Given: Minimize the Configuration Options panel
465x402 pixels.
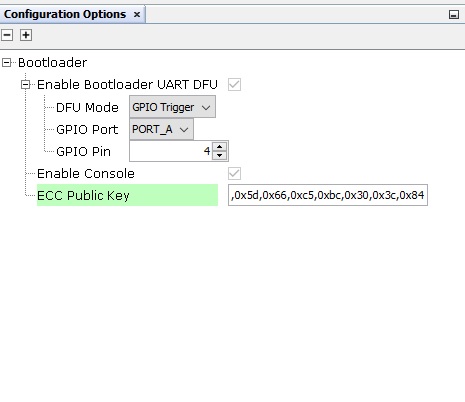Looking at the screenshot, I should click(x=454, y=14).
